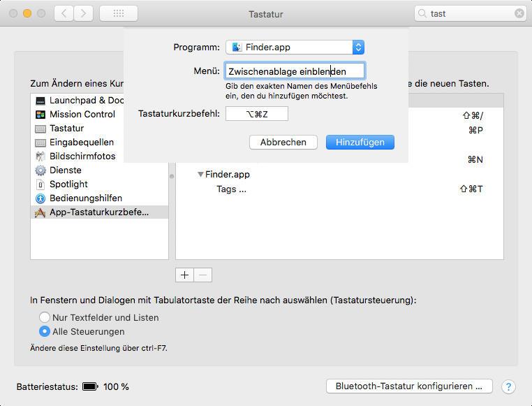Select Alle Steuerungen radio button
The image size is (532, 406).
(45, 331)
